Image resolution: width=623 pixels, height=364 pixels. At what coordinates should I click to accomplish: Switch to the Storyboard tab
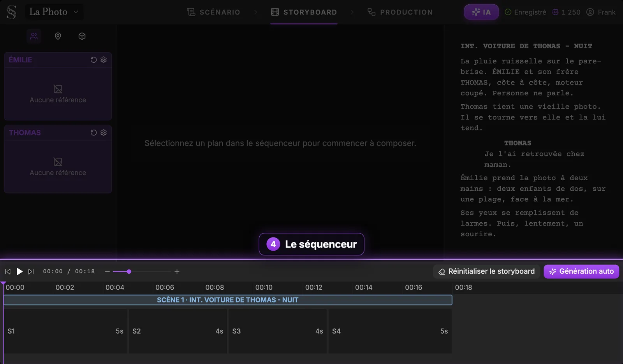tap(304, 12)
